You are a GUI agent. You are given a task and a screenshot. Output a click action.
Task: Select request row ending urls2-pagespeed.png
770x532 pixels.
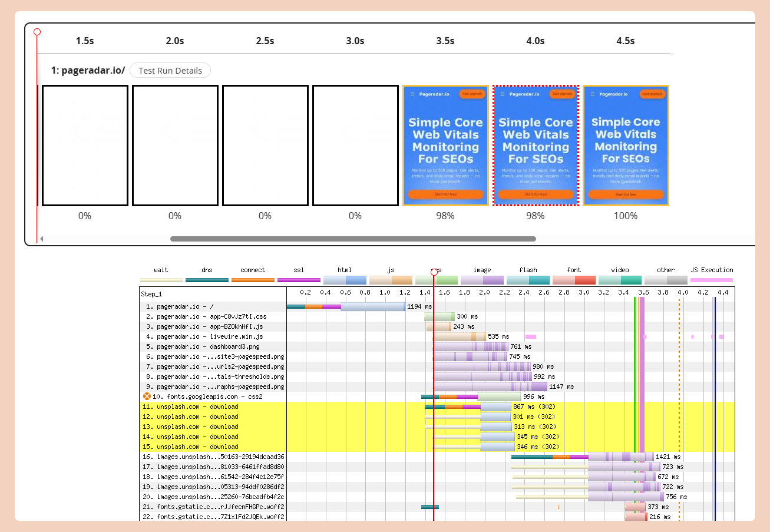pyautogui.click(x=437, y=367)
